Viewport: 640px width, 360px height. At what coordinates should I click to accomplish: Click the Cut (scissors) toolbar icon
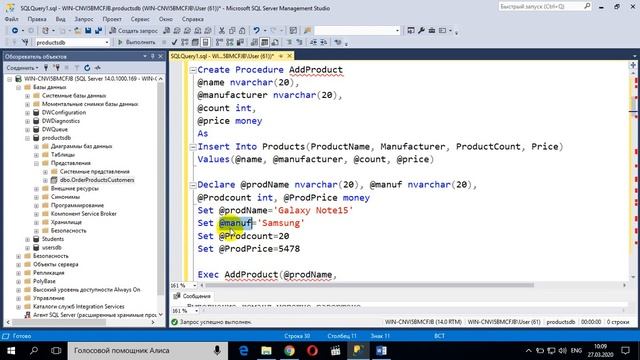coord(222,31)
